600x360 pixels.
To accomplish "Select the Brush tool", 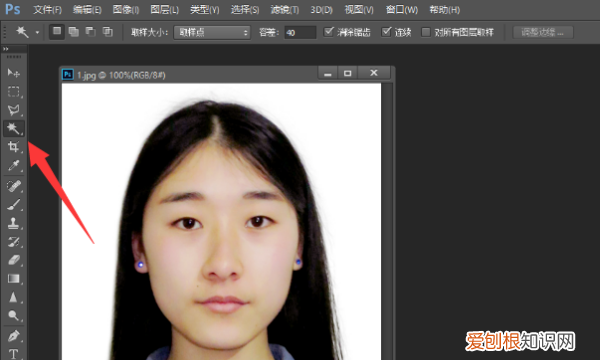I will pyautogui.click(x=14, y=205).
